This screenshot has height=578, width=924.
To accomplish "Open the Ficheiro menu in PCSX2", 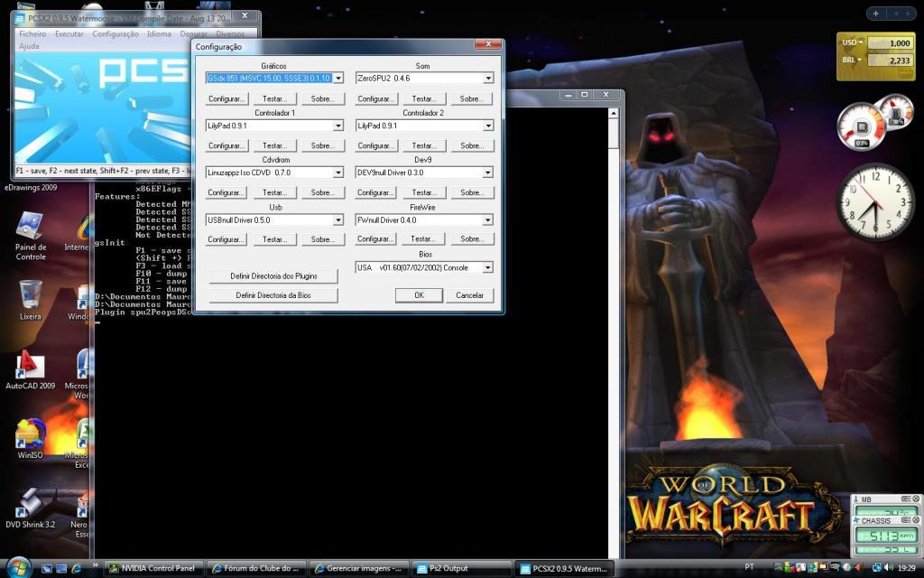I will (32, 34).
